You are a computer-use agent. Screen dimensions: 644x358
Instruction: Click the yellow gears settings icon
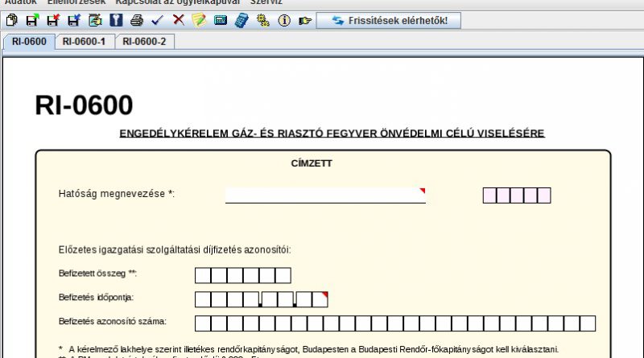tap(262, 20)
